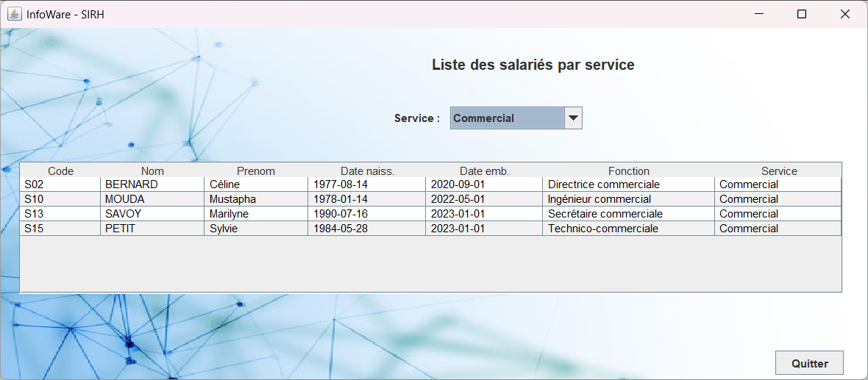This screenshot has width=868, height=380.
Task: Click the Service column header
Action: tap(778, 171)
